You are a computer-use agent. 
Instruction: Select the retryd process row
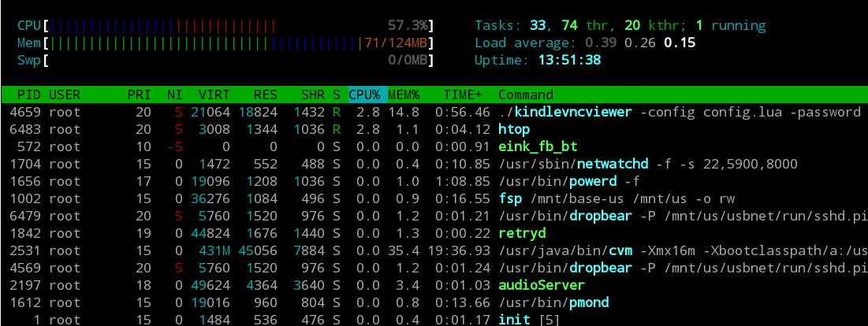pyautogui.click(x=434, y=233)
